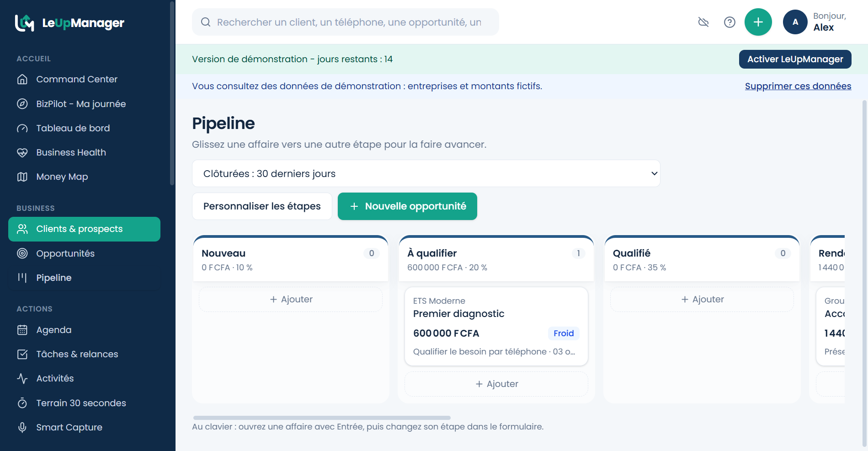
Task: Open Opportunités target icon
Action: click(22, 253)
